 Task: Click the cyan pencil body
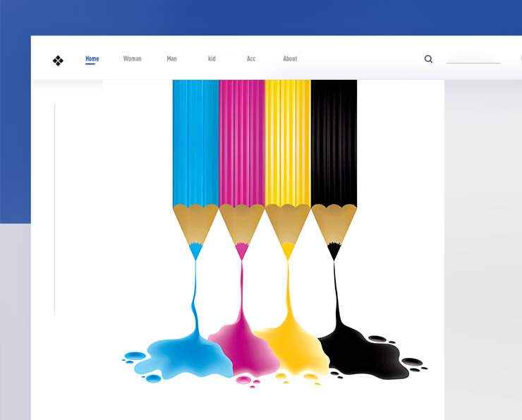pos(195,141)
